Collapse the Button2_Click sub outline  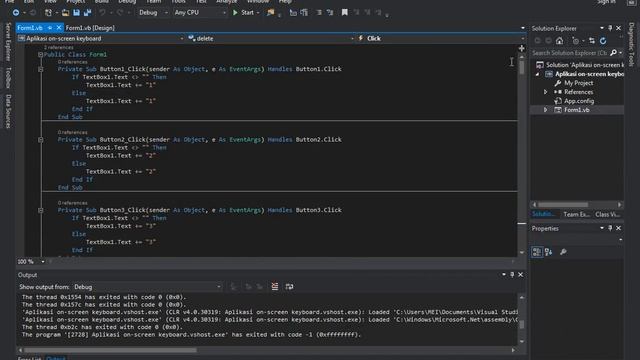[40, 140]
